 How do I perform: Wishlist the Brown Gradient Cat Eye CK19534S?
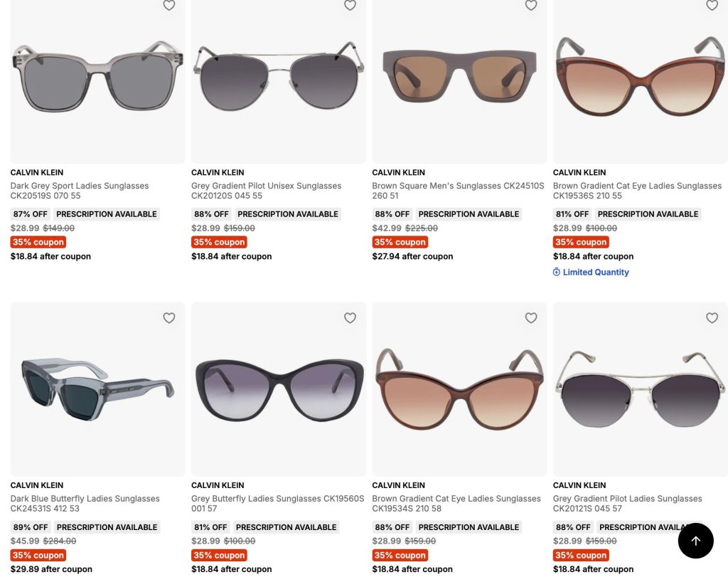[531, 318]
